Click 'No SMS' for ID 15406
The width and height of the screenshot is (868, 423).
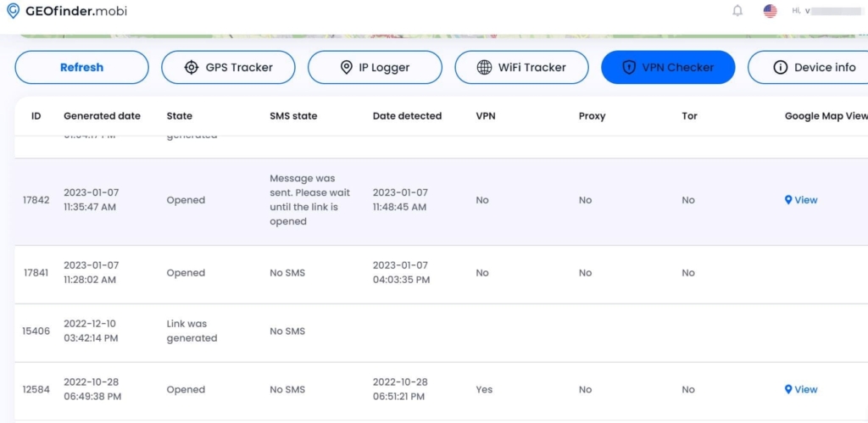(287, 331)
